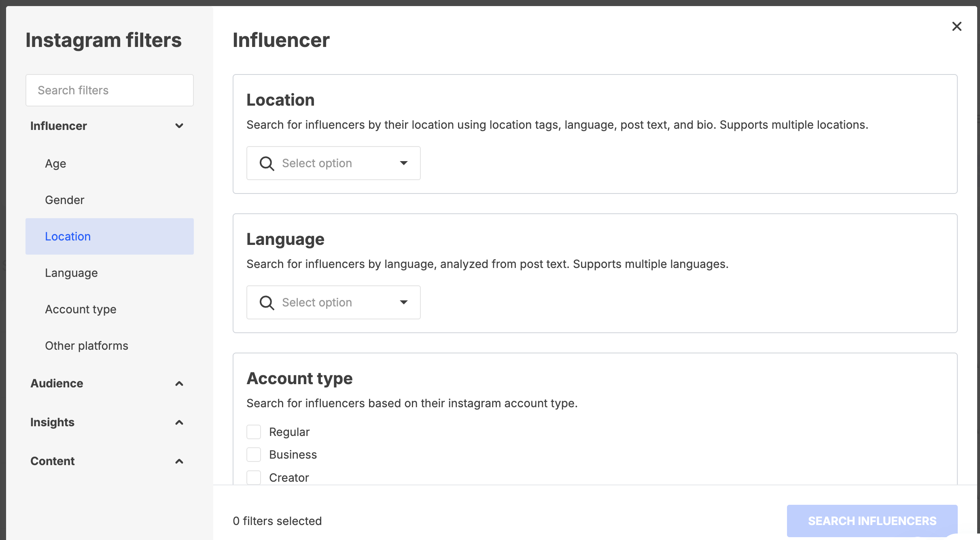Click the Business checkbox label text
The height and width of the screenshot is (540, 980).
click(x=293, y=455)
